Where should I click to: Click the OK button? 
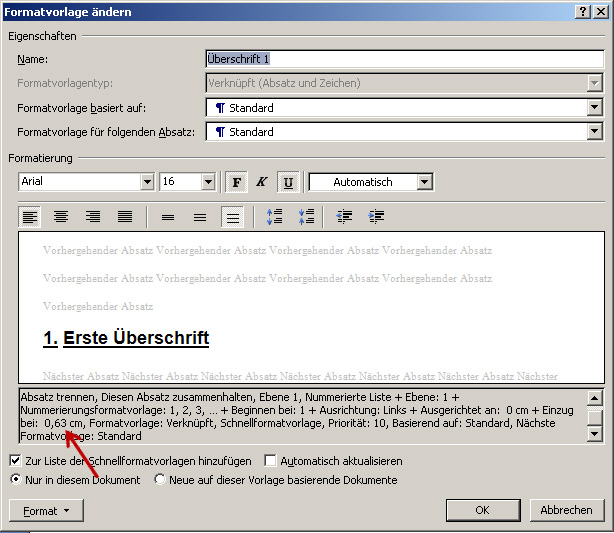(x=482, y=510)
